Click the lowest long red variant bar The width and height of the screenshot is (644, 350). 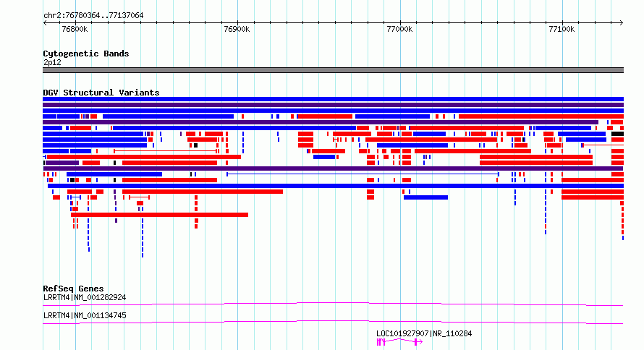click(x=159, y=215)
